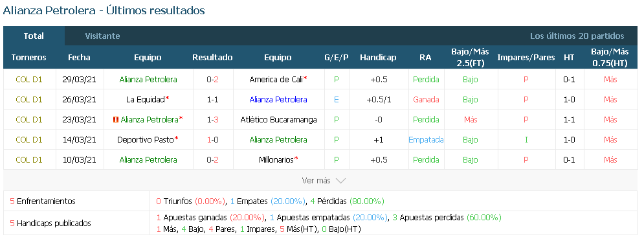
Task: Click the Impares/Pares column header
Action: tap(526, 58)
